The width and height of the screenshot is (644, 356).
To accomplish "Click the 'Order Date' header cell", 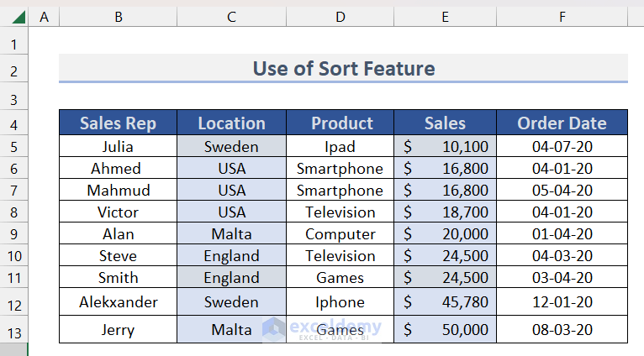I will click(x=562, y=123).
